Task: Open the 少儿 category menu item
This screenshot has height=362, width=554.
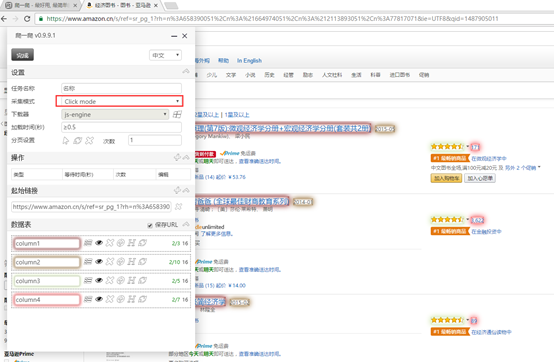Action: tap(212, 75)
